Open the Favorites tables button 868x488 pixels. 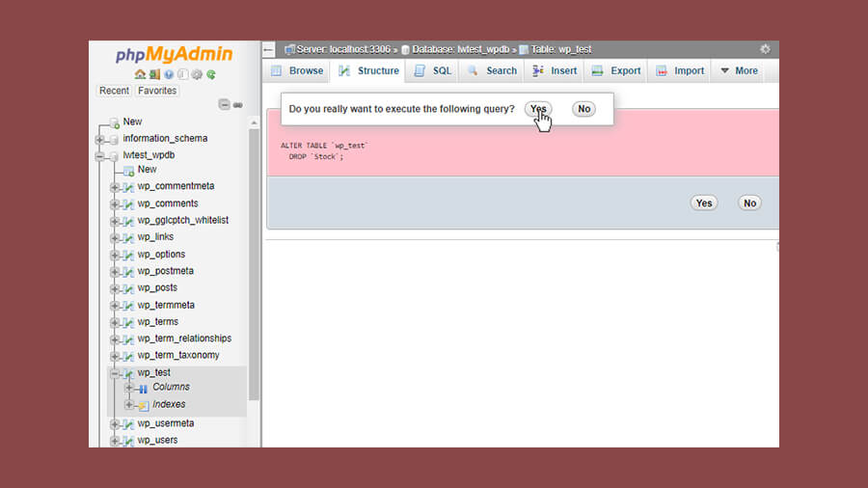pyautogui.click(x=157, y=91)
